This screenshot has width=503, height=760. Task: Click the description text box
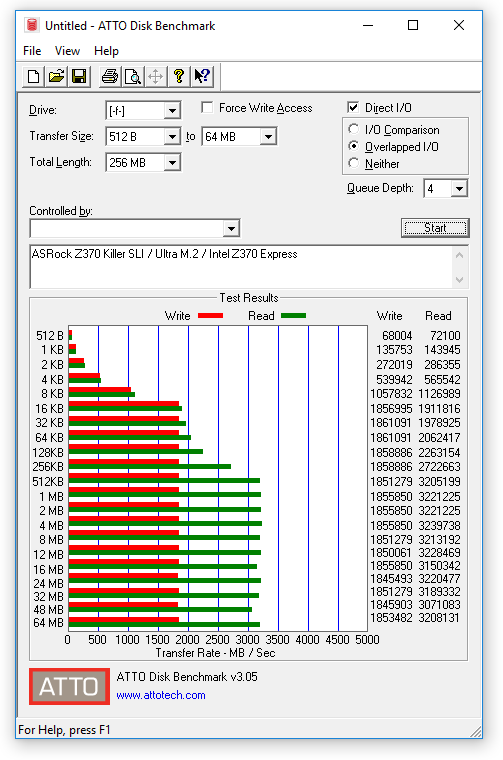[x=241, y=267]
